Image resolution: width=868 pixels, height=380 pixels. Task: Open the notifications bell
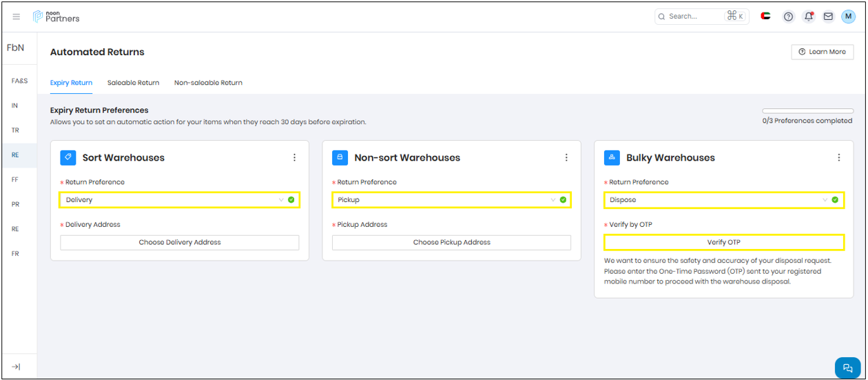point(809,17)
